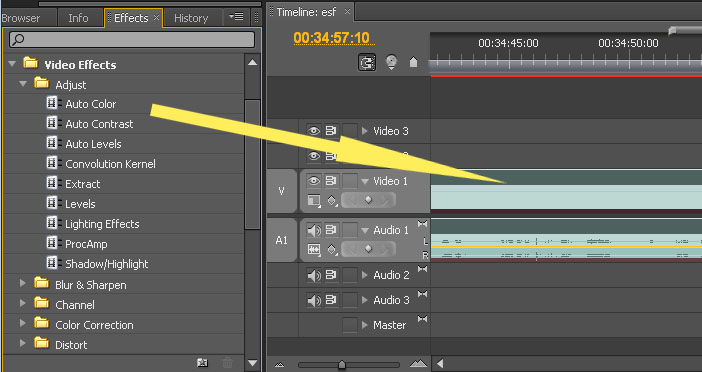702x372 pixels.
Task: Toggle the Audio 3 track lock box
Action: point(350,300)
